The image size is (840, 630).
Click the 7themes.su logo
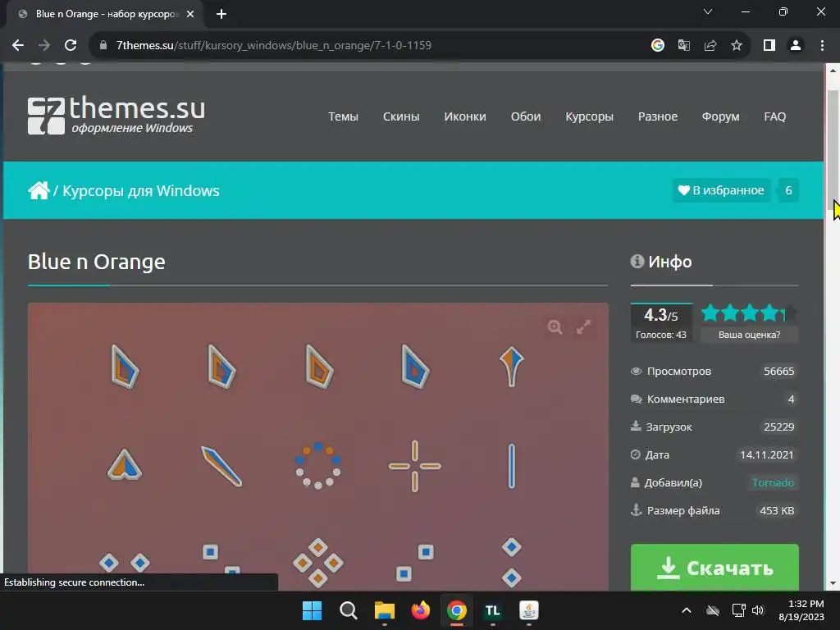(x=116, y=115)
